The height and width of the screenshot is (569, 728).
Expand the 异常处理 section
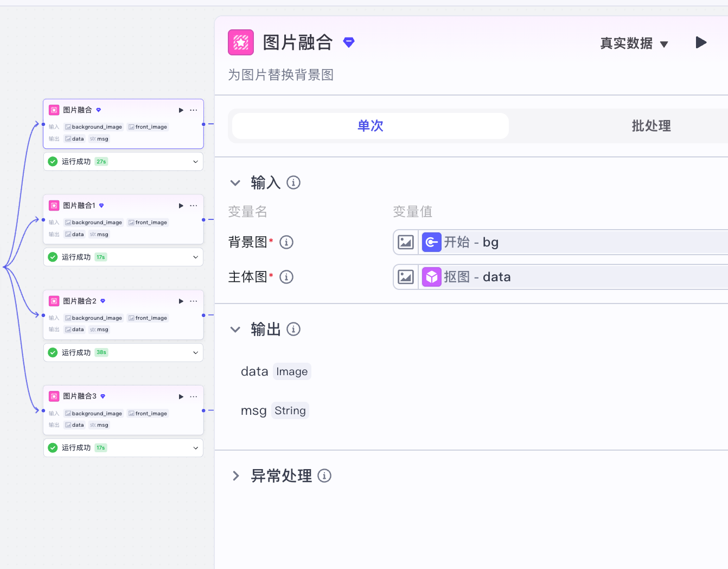pyautogui.click(x=236, y=476)
